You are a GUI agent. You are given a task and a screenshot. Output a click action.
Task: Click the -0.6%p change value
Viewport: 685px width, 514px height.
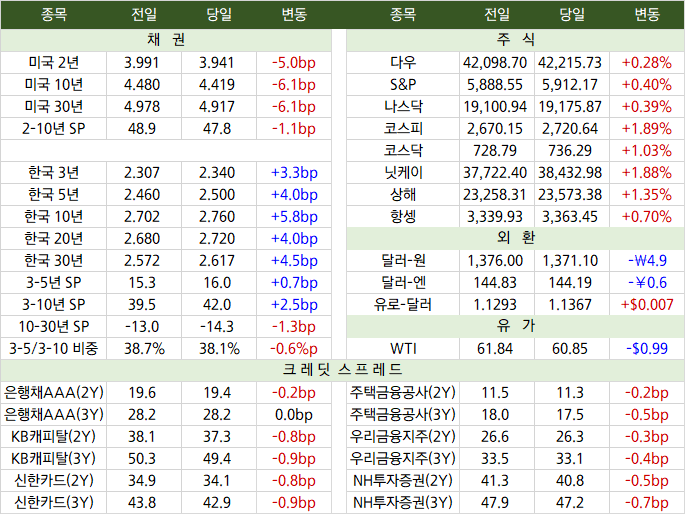(294, 348)
